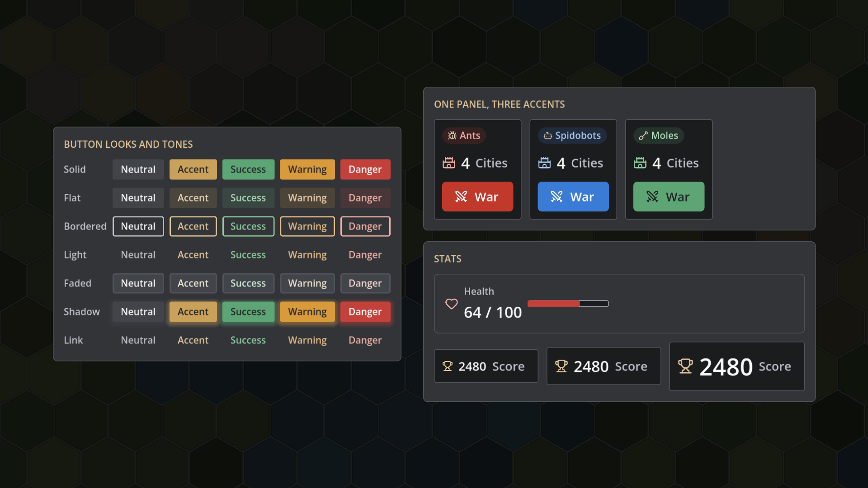868x488 pixels.
Task: Open the Link Neutral link
Action: (x=138, y=340)
